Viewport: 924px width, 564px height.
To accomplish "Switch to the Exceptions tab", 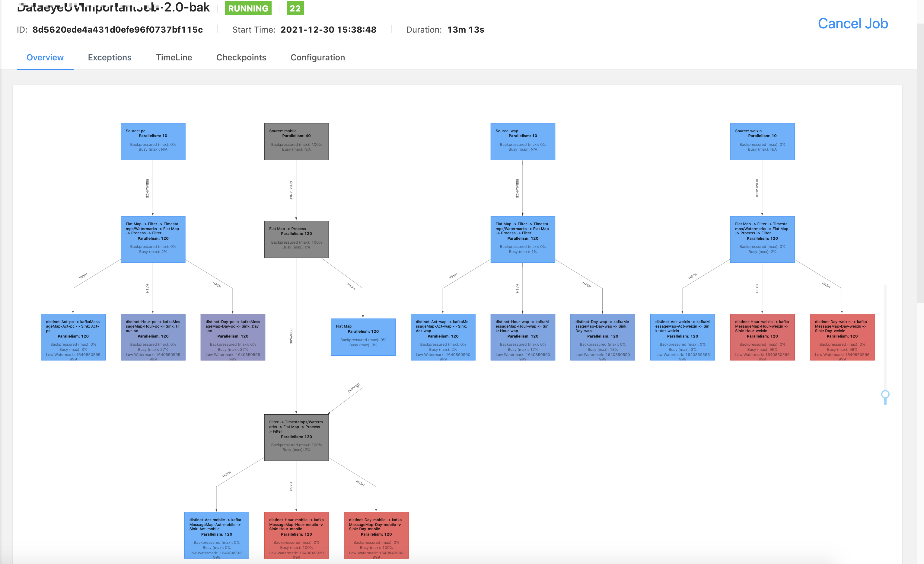I will pos(110,57).
